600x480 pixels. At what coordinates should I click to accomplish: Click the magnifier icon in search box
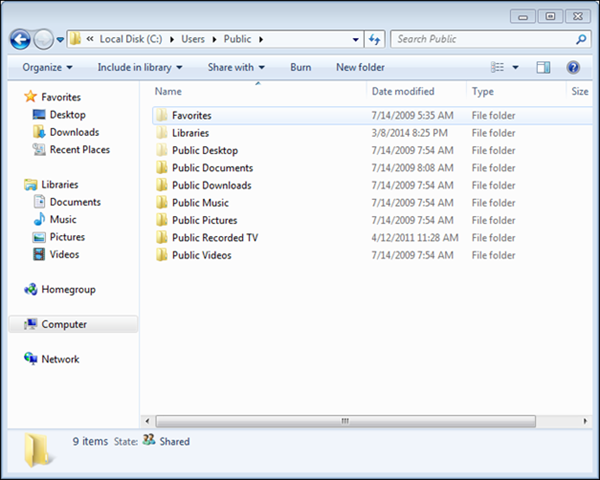coord(581,39)
